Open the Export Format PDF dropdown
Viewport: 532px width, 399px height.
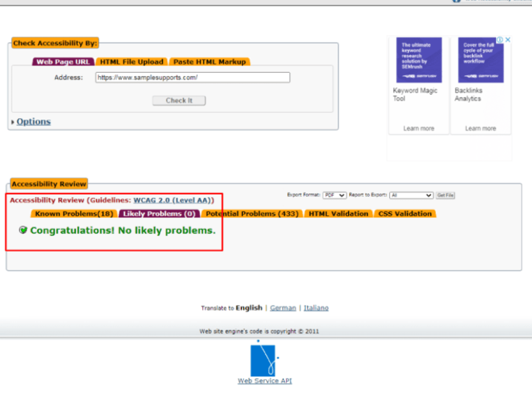click(x=334, y=195)
